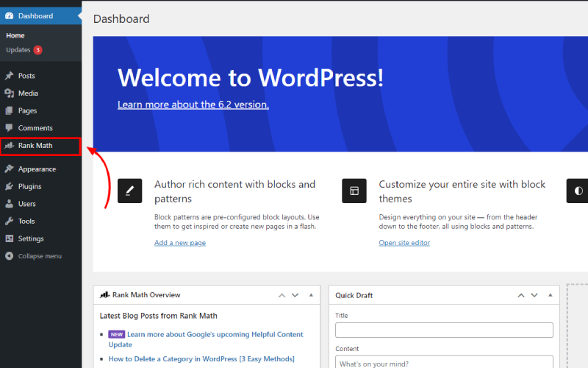Follow Learn more about the 6.2 version link
The width and height of the screenshot is (588, 368).
pos(193,105)
